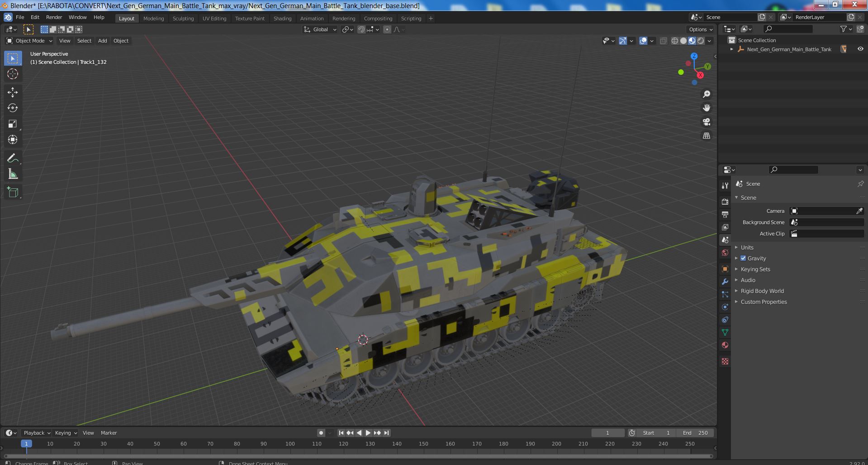This screenshot has width=868, height=465.
Task: Toggle use preview range clock icon
Action: tap(632, 433)
